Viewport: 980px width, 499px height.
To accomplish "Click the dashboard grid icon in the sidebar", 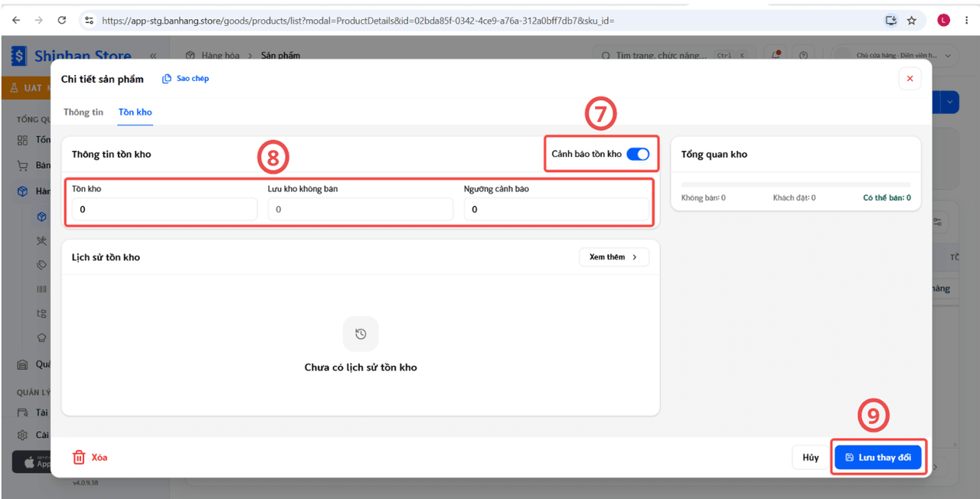I will (22, 140).
